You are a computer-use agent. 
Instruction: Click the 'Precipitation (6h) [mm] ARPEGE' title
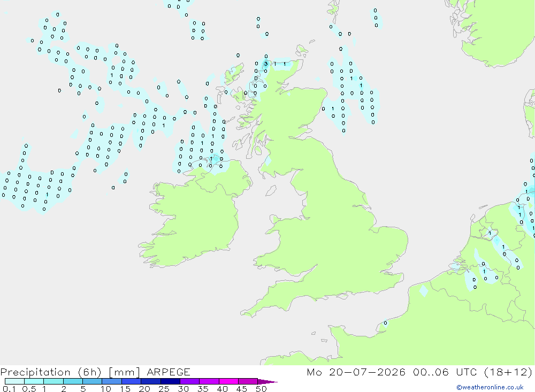point(95,372)
